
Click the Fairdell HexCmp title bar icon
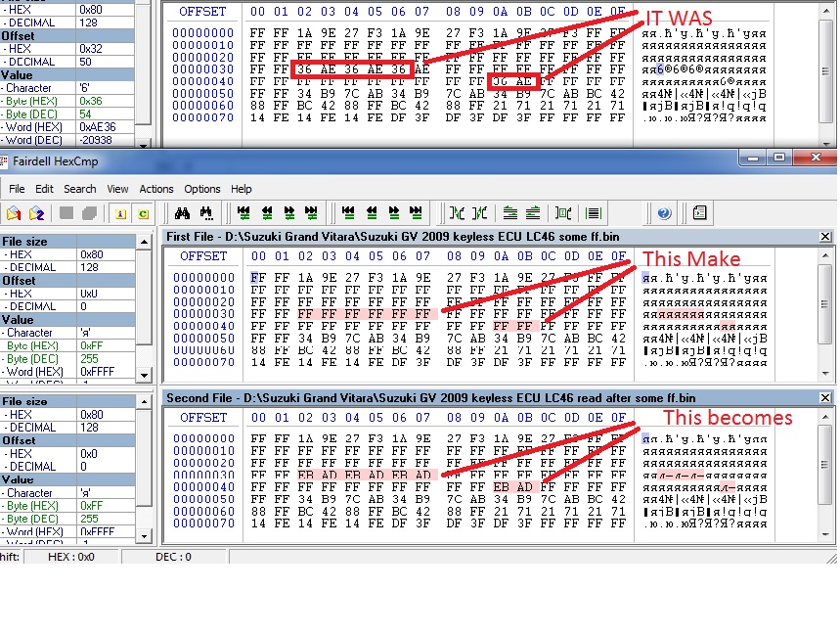[x=4, y=160]
